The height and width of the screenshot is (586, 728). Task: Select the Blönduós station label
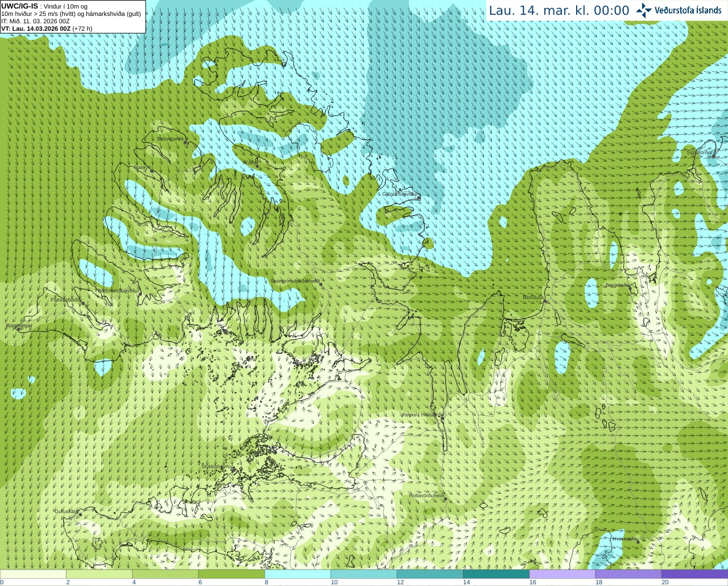(x=533, y=298)
